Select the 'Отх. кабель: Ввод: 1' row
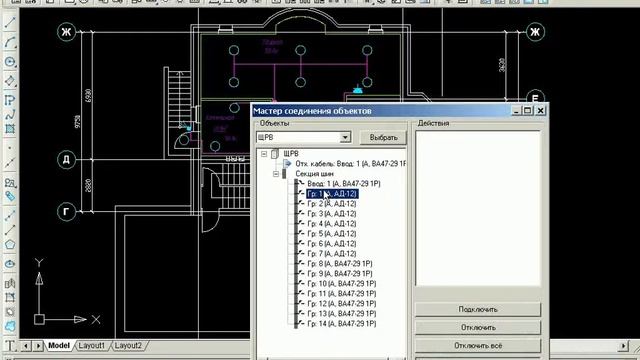Image resolution: width=640 pixels, height=360 pixels. tap(350, 164)
